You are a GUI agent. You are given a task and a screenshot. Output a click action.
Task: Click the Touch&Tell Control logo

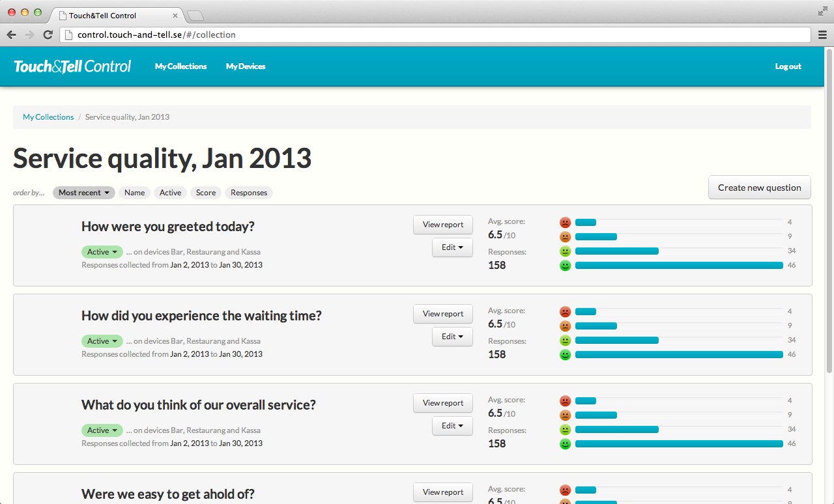pos(72,66)
